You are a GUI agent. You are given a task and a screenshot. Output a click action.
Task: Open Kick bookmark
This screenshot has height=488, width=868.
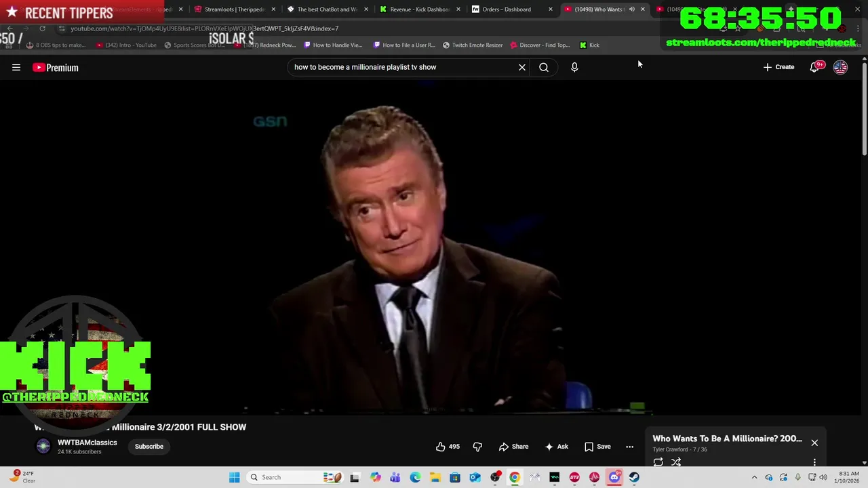coord(589,45)
